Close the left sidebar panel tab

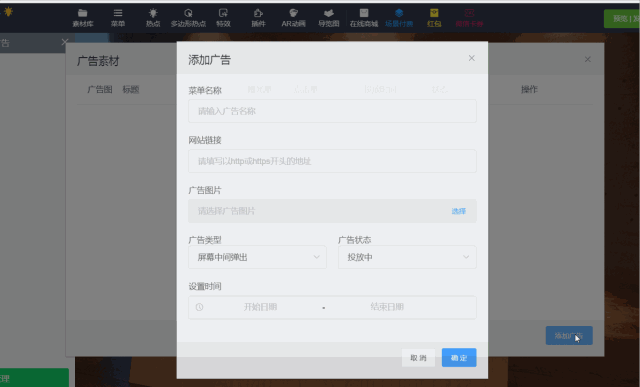coord(64,42)
